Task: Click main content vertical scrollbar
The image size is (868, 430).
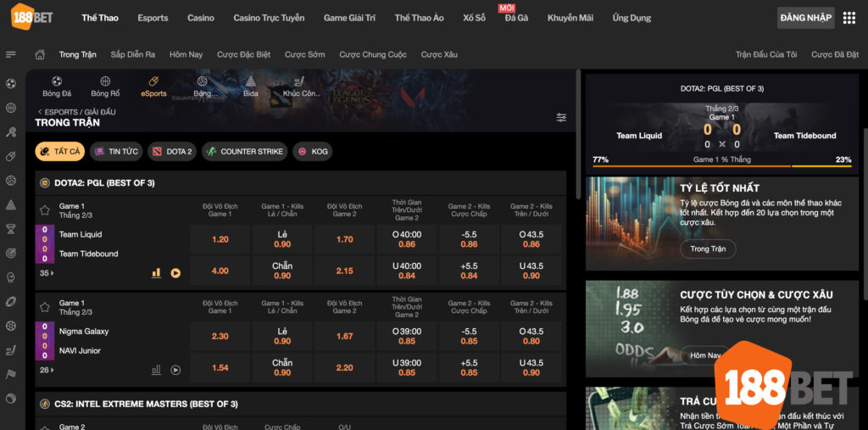Action: click(578, 133)
